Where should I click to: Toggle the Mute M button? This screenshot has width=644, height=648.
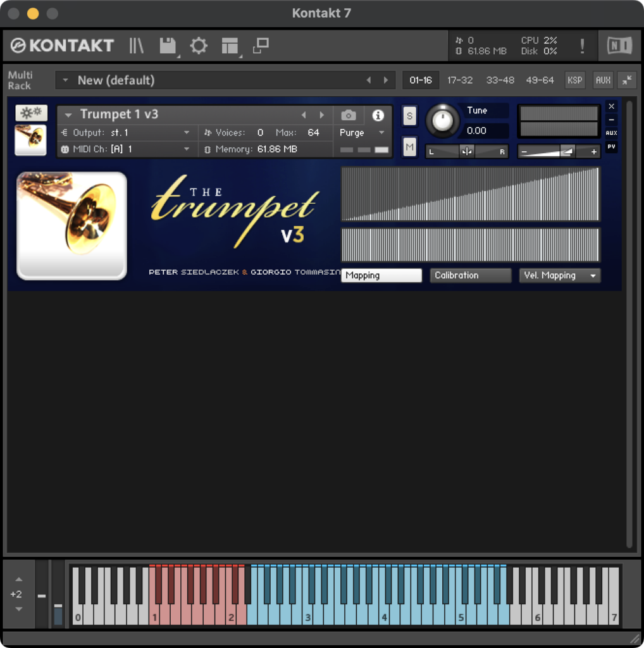409,147
